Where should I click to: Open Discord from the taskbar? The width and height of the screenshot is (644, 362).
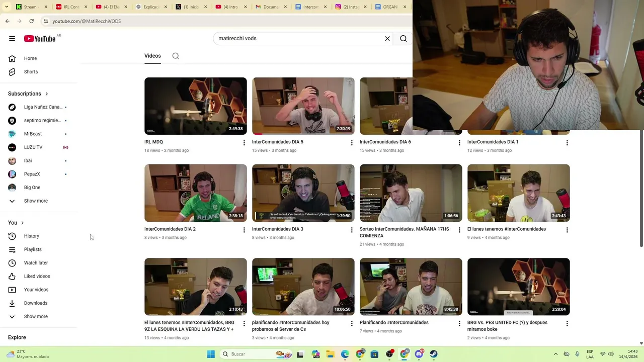coord(419,354)
